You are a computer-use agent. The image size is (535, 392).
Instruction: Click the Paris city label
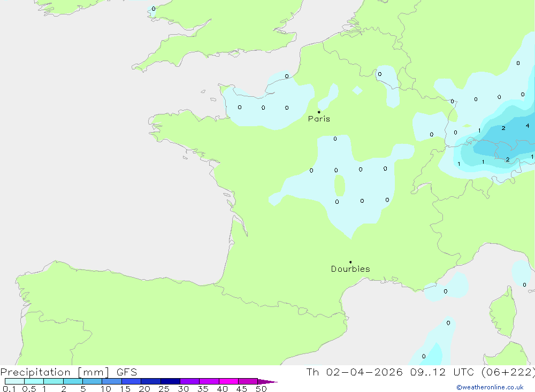319,119
